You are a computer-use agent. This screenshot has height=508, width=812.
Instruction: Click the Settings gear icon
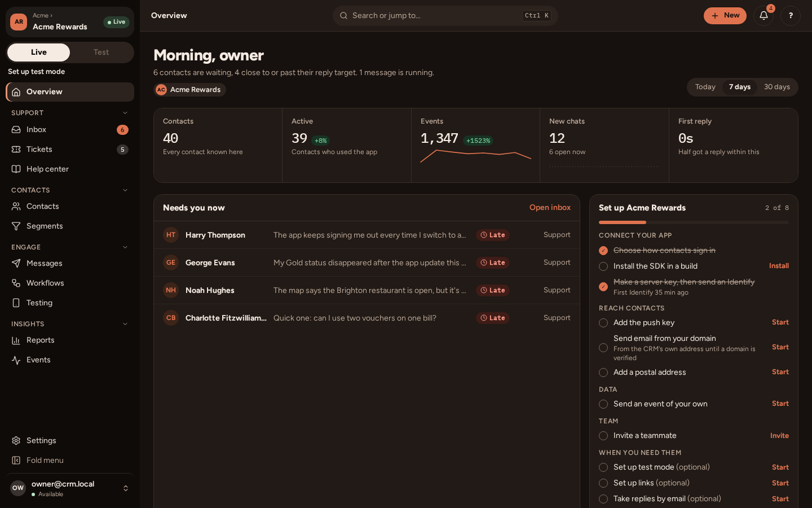(x=16, y=441)
